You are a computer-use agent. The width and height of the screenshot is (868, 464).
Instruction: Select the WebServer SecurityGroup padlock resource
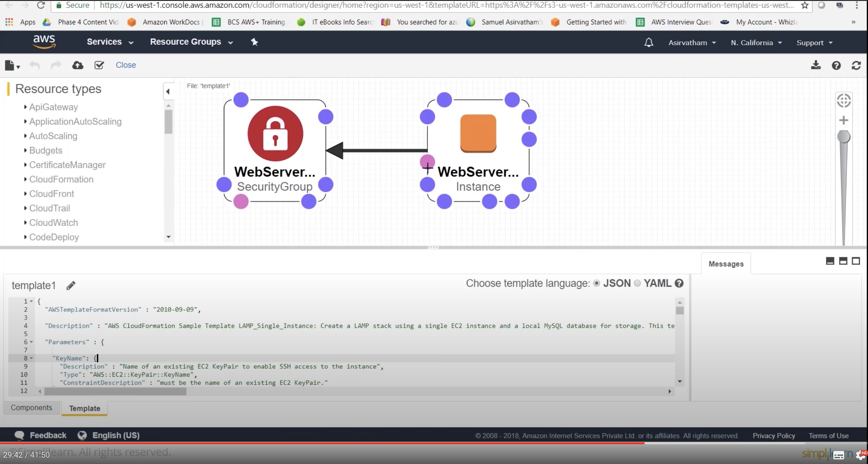tap(275, 134)
